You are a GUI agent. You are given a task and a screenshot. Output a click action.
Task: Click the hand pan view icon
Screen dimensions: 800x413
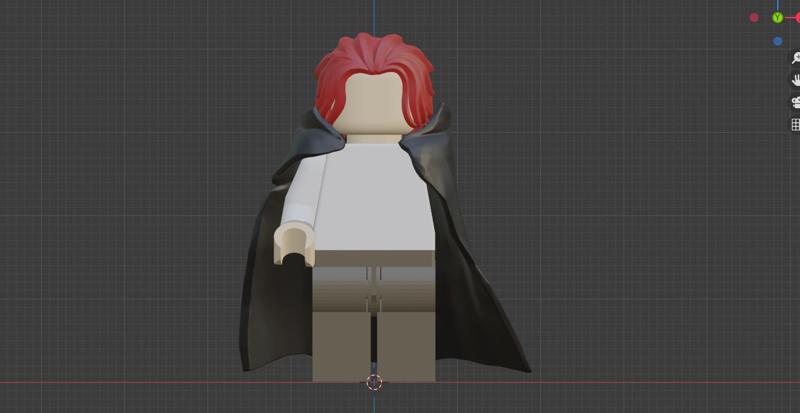[x=795, y=80]
